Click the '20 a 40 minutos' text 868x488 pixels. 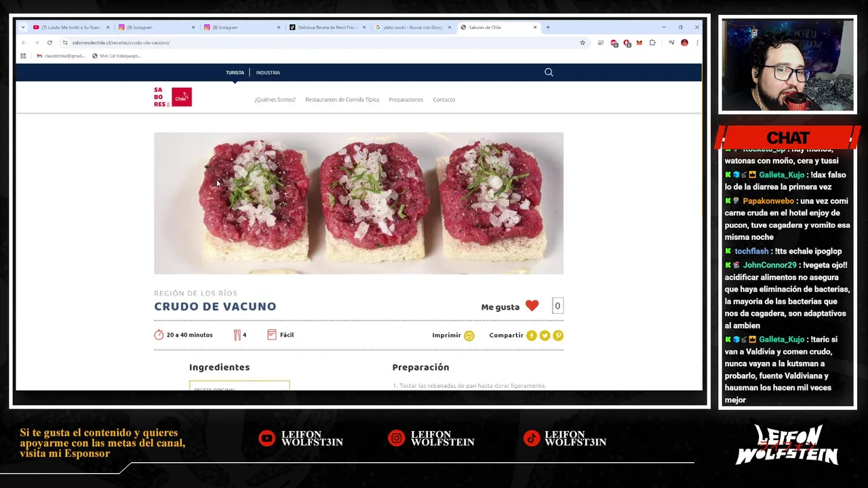click(190, 335)
